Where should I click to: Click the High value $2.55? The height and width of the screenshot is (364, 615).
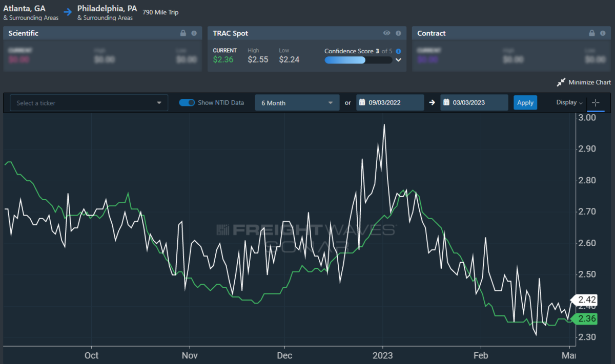tap(258, 59)
